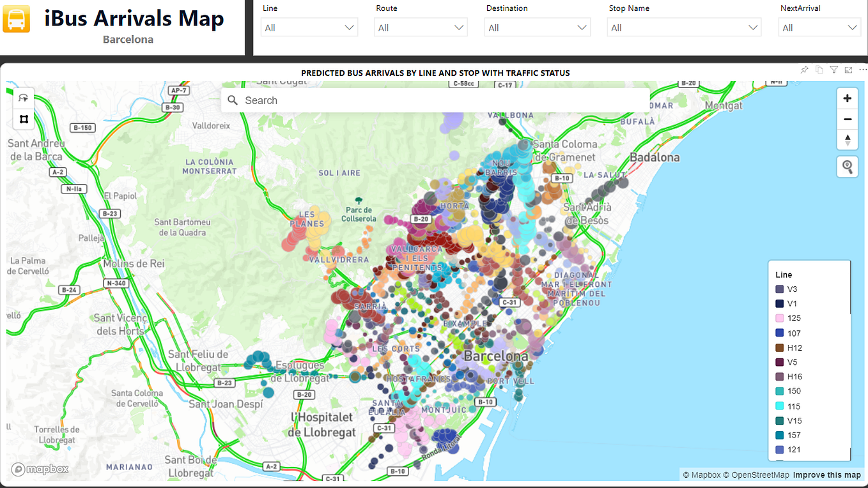
Task: Open the NextArrival filter dropdown
Action: pos(820,27)
